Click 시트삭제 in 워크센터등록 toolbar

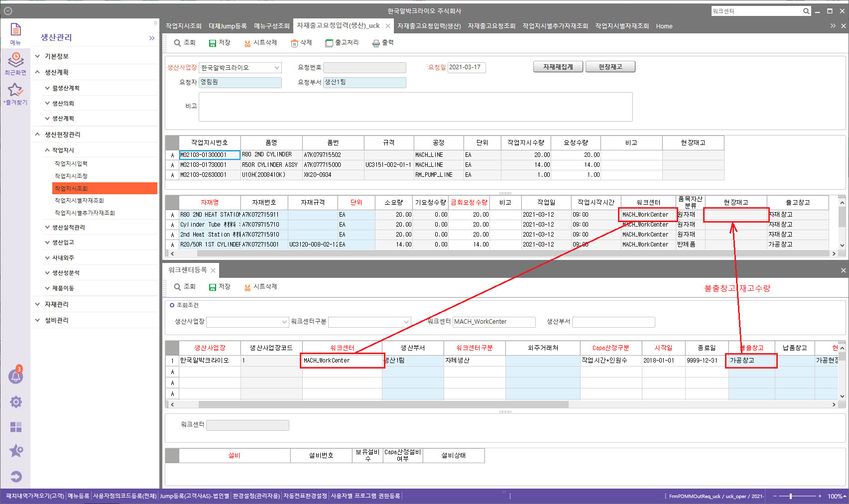click(x=260, y=287)
